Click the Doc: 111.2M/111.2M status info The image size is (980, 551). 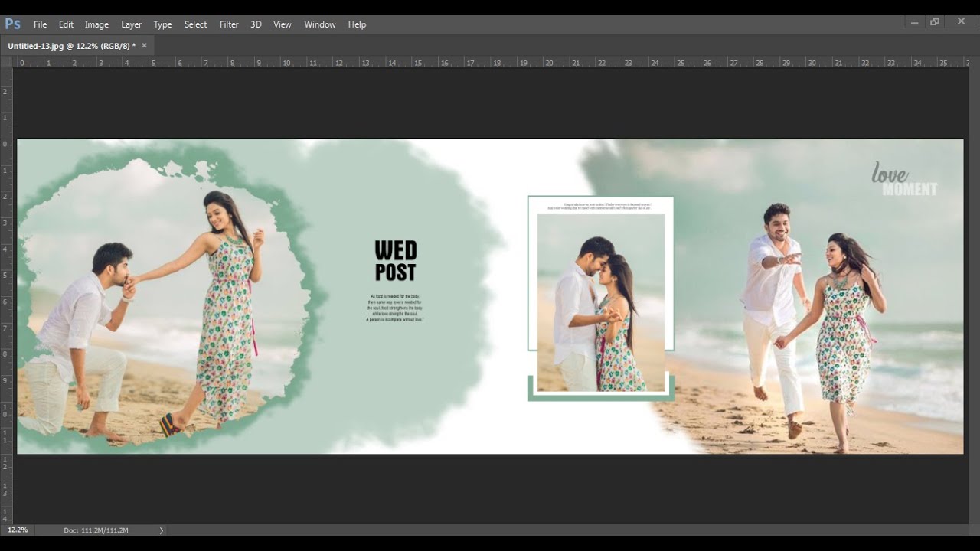pyautogui.click(x=96, y=530)
